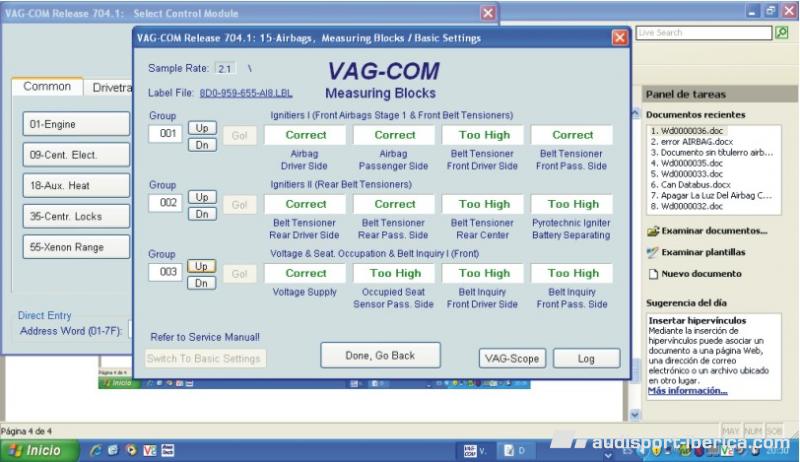Open recent document Can Databus.docx
The height and width of the screenshot is (462, 800).
tap(691, 185)
